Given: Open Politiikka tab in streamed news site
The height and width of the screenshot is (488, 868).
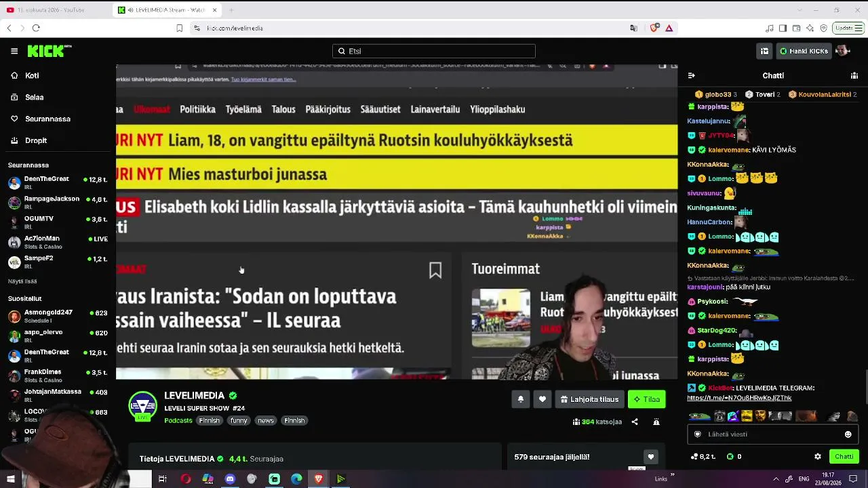Looking at the screenshot, I should click(x=197, y=109).
